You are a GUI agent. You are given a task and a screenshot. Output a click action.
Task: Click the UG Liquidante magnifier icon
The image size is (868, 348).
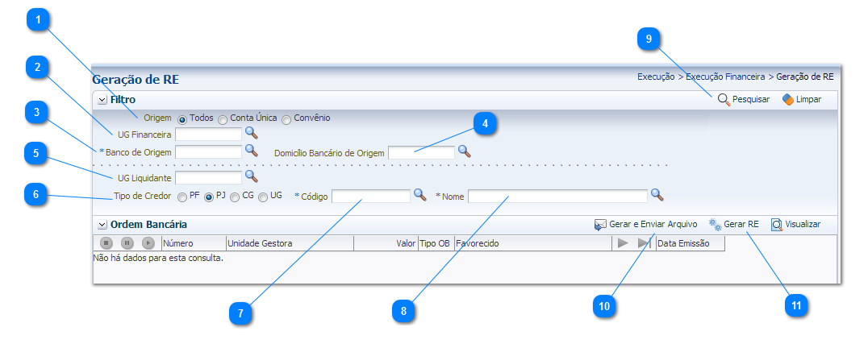(251, 176)
